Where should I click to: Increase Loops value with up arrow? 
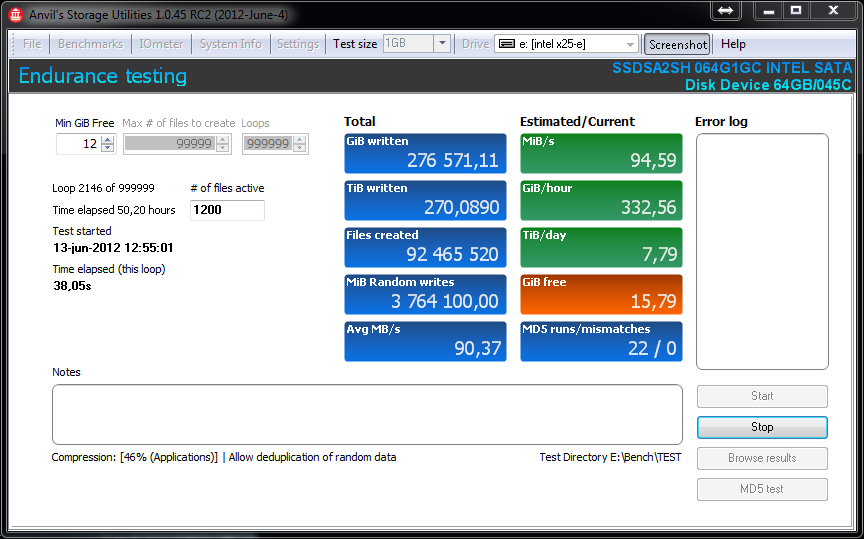(299, 139)
